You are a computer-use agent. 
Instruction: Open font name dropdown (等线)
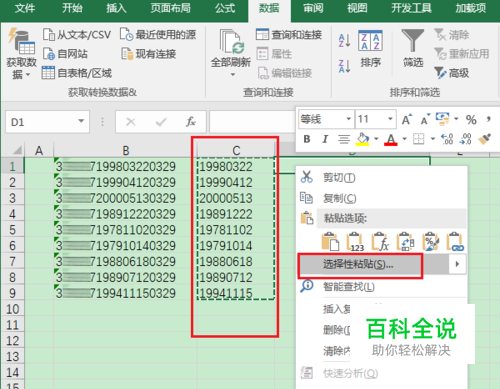[x=348, y=119]
